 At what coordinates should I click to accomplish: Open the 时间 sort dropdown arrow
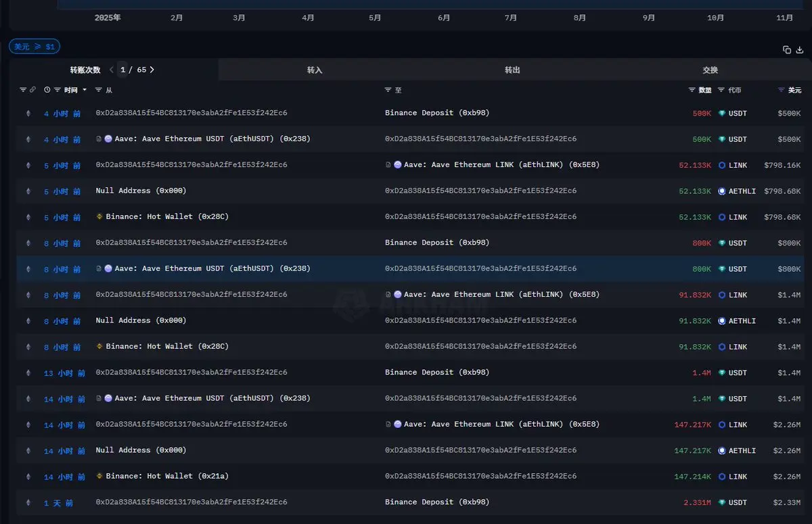pos(85,90)
